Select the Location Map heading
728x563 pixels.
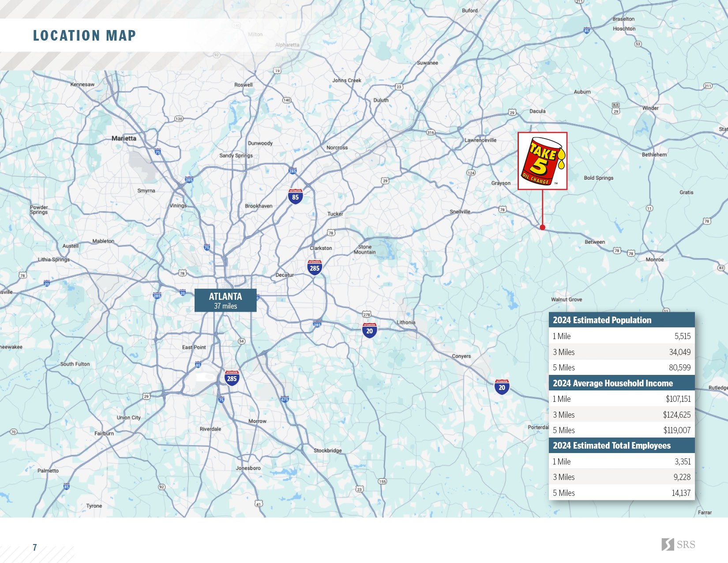[84, 35]
